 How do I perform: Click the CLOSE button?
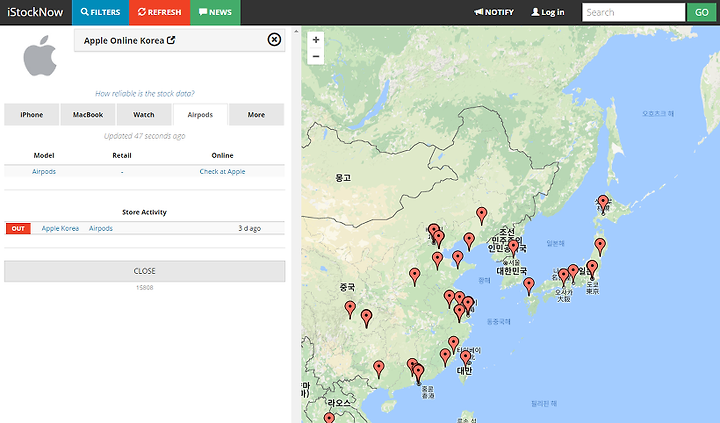(145, 271)
